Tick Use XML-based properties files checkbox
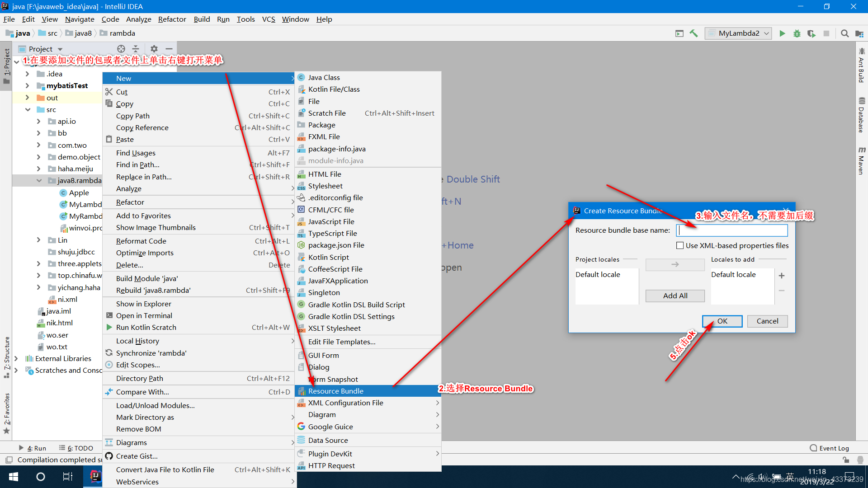 tap(680, 245)
